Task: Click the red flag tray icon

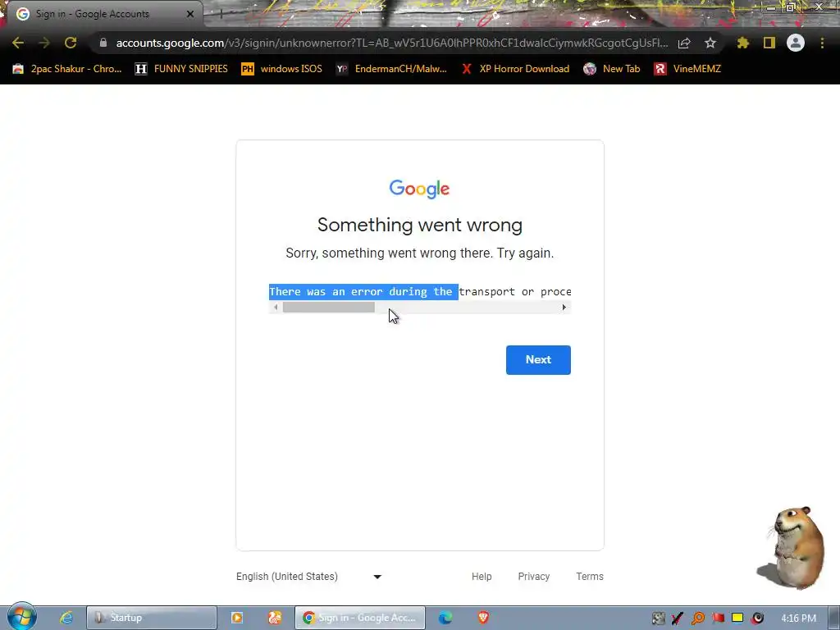Action: pyautogui.click(x=718, y=619)
